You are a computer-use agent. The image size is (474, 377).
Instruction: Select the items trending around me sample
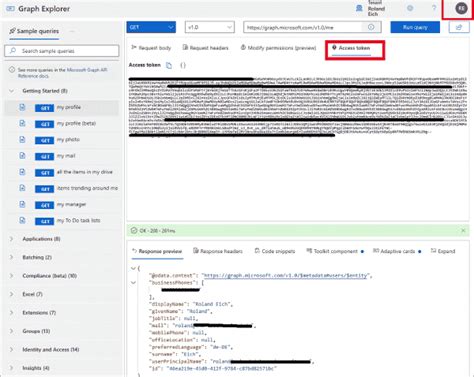pyautogui.click(x=61, y=188)
